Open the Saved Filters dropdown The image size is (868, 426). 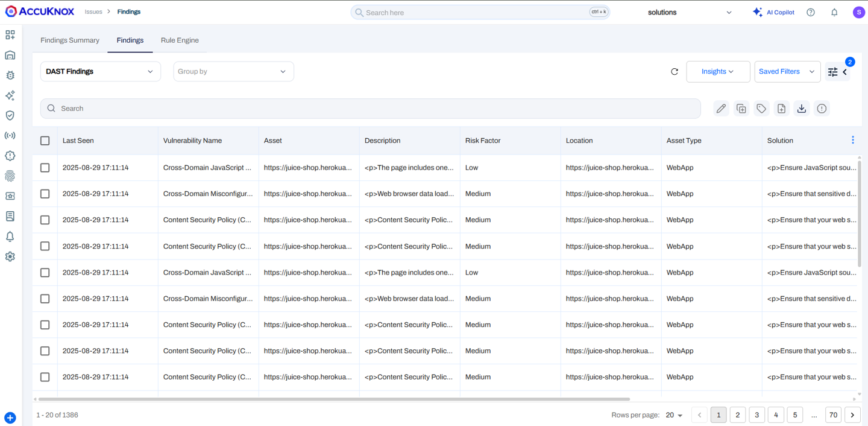pyautogui.click(x=787, y=71)
